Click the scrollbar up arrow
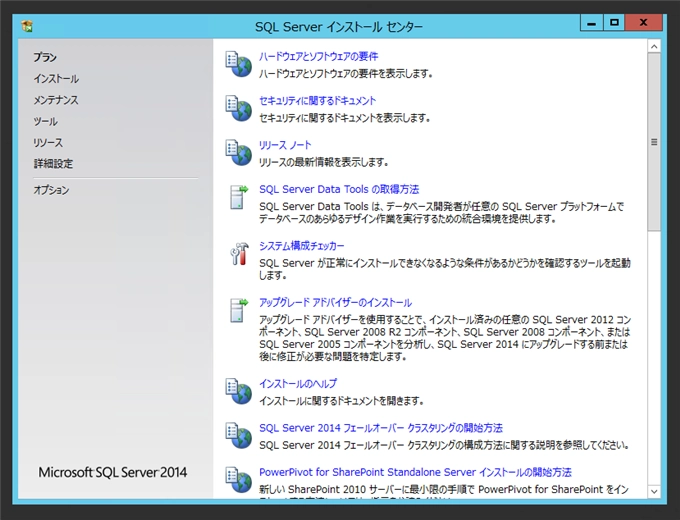This screenshot has width=680, height=520. tap(654, 46)
